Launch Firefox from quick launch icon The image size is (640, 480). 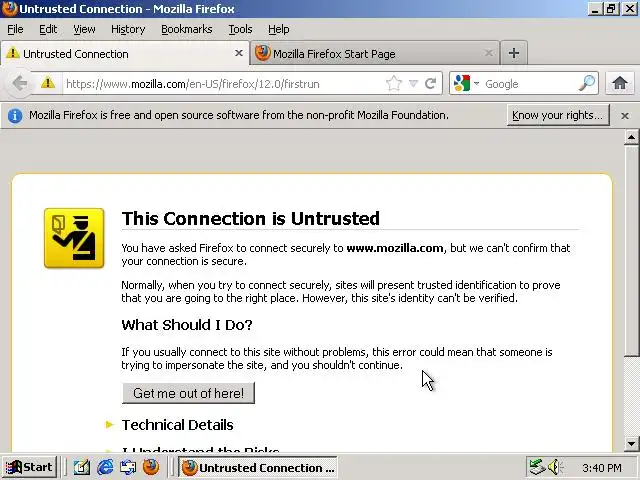pyautogui.click(x=151, y=467)
